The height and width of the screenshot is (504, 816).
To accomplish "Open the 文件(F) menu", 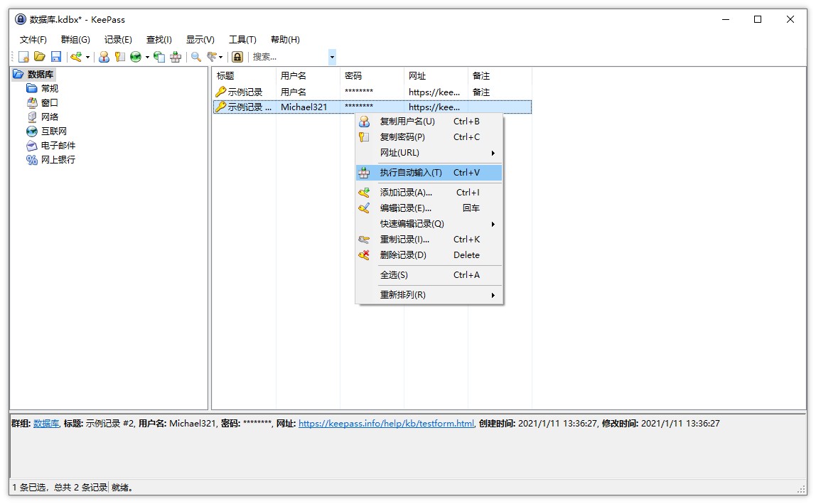I will click(33, 40).
